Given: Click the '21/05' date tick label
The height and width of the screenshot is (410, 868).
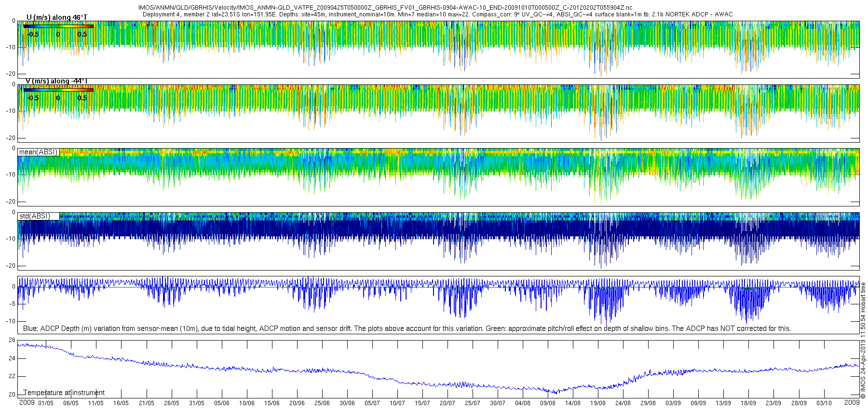Looking at the screenshot, I should 147,403.
